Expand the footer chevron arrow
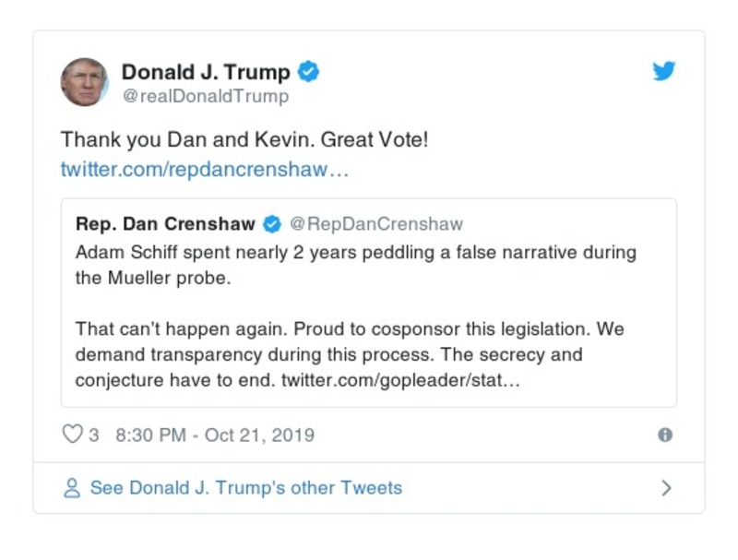 pyautogui.click(x=666, y=487)
